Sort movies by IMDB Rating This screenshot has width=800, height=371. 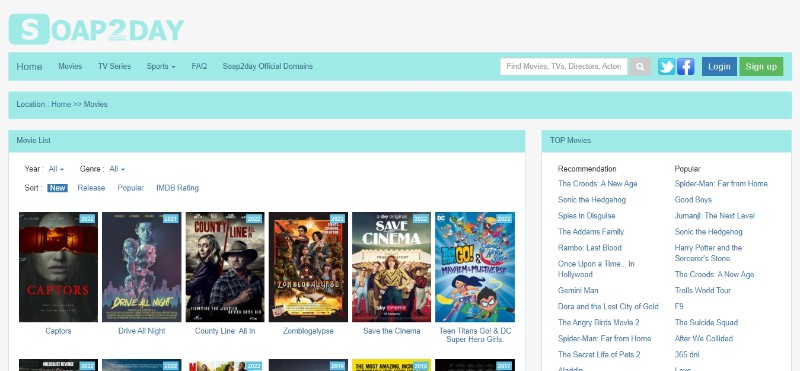pyautogui.click(x=178, y=188)
